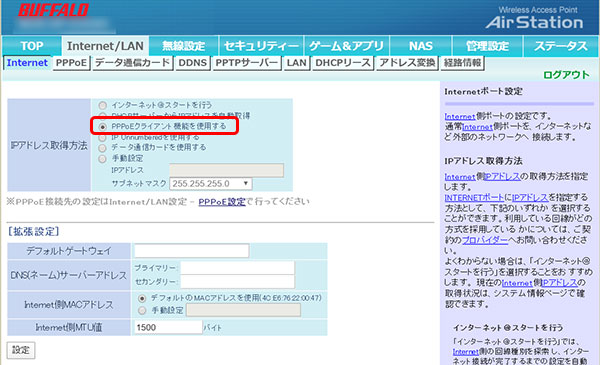Click the プライマリー DNS input field
This screenshot has height=365, width=600.
(x=238, y=268)
